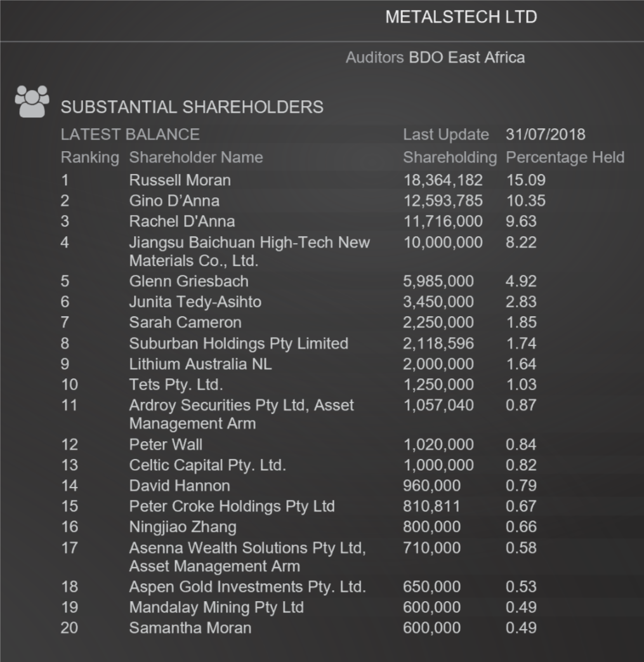
Task: Click the Shareholder Name column header
Action: pos(196,157)
